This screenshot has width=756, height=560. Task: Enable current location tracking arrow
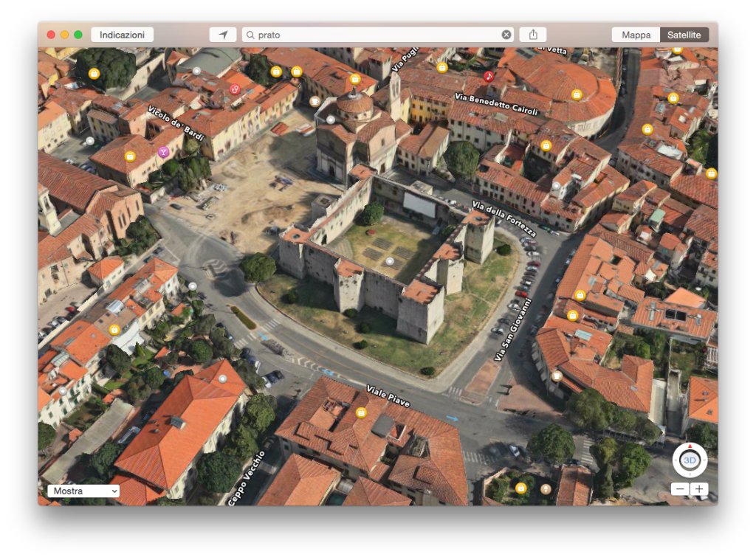tap(222, 34)
